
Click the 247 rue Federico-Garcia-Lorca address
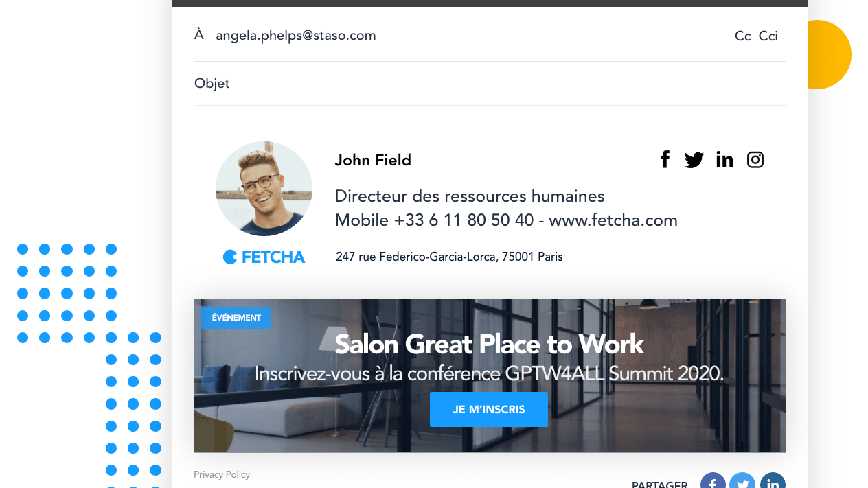[449, 257]
